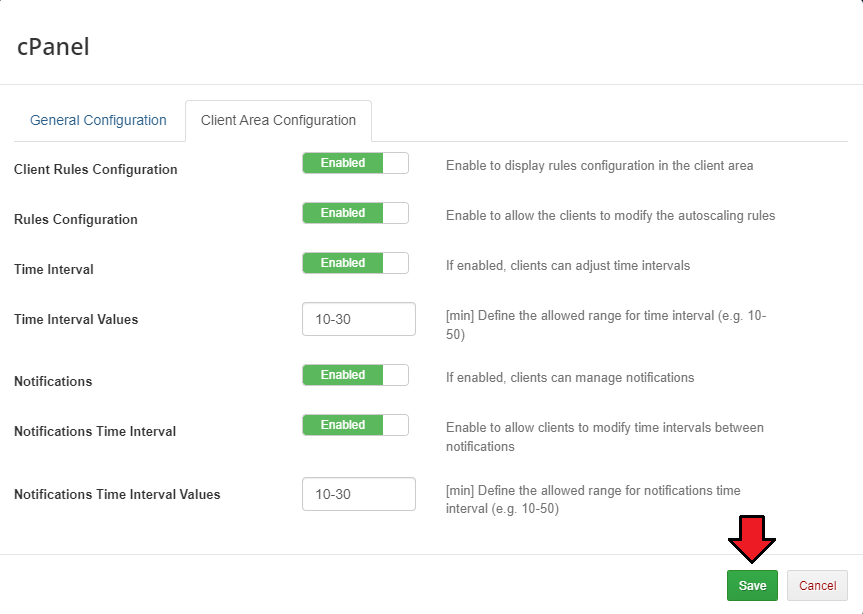
Task: Focus the Notifications Time Interval Values field
Action: 359,494
